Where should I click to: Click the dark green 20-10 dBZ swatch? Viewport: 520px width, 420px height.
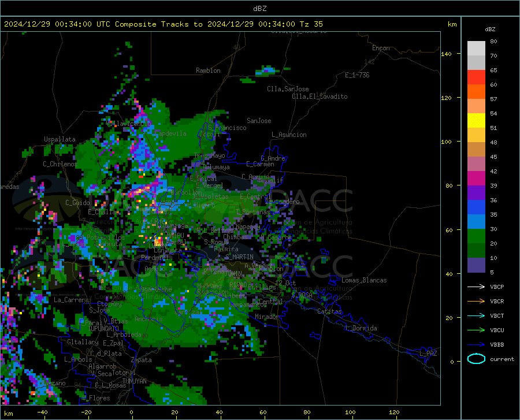click(x=476, y=251)
